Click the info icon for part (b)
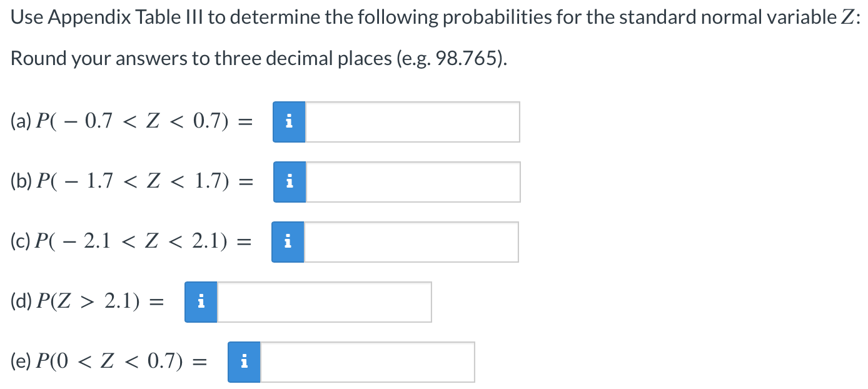 tap(288, 182)
